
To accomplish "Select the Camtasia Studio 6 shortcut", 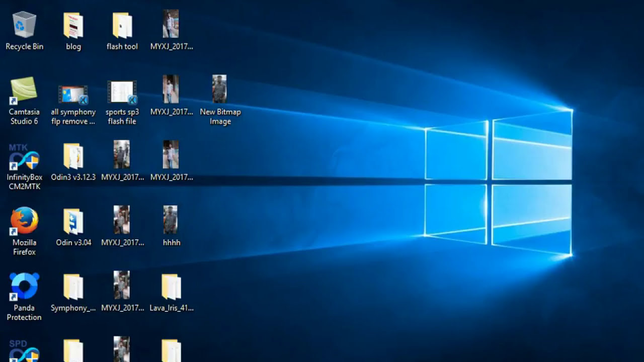I will point(24,90).
